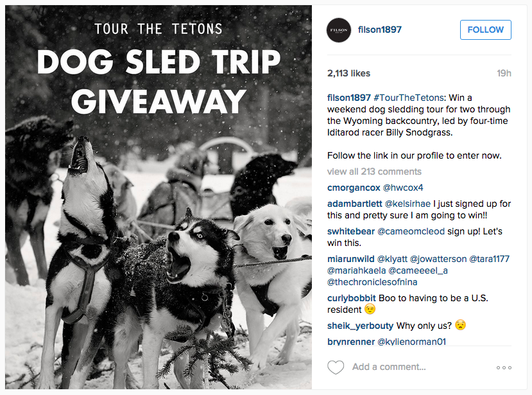Viewport: 532px width, 395px height.
Task: View the 2,113 likes list
Action: 348,73
